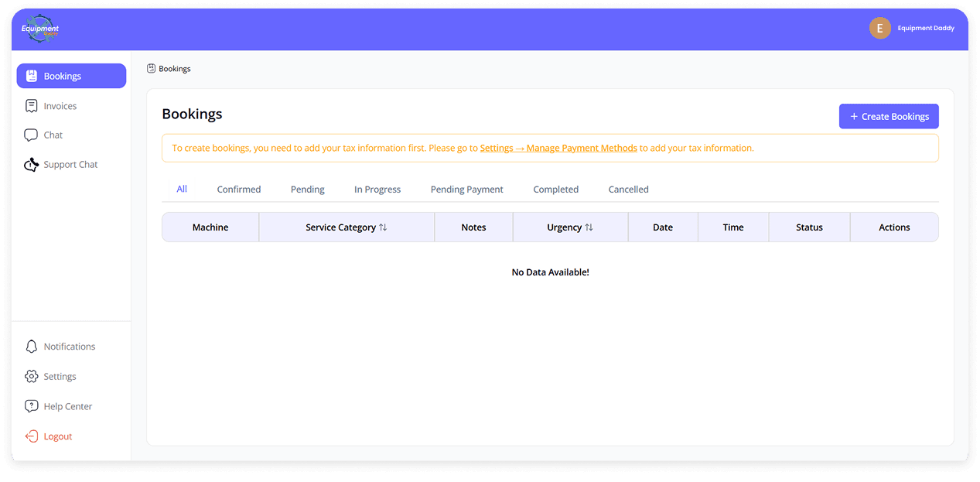The height and width of the screenshot is (482, 980).
Task: Sort table by Service Category arrows
Action: (x=383, y=227)
